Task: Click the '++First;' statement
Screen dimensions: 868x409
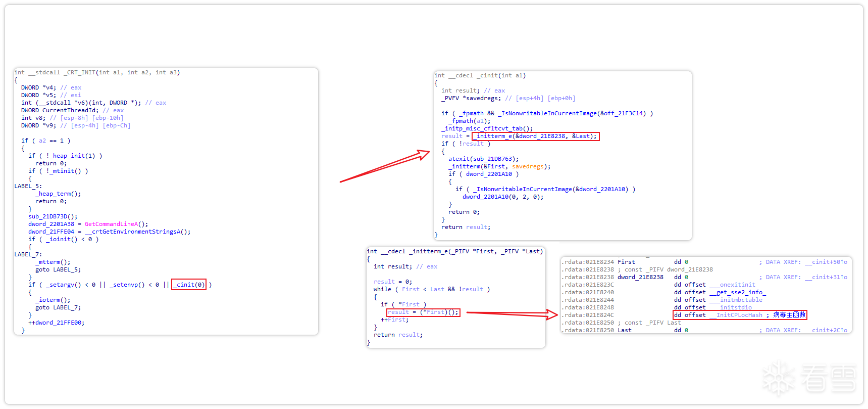Action: tap(395, 320)
